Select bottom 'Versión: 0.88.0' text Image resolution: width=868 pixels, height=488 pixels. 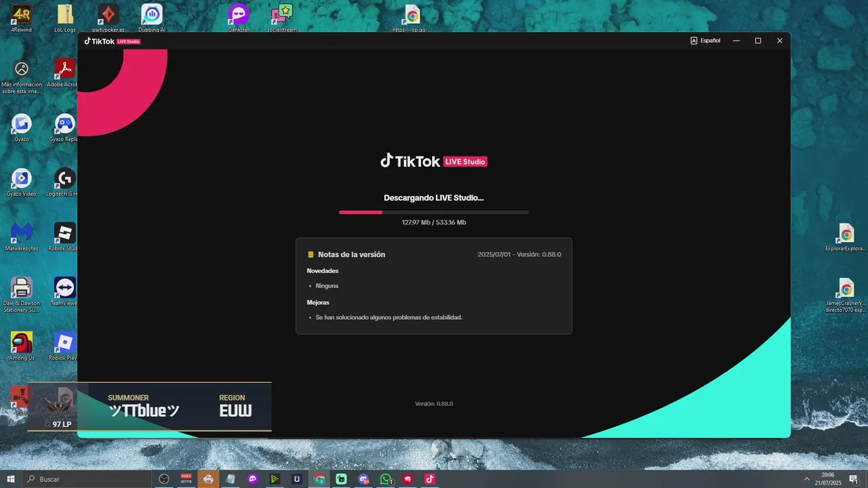click(x=434, y=404)
